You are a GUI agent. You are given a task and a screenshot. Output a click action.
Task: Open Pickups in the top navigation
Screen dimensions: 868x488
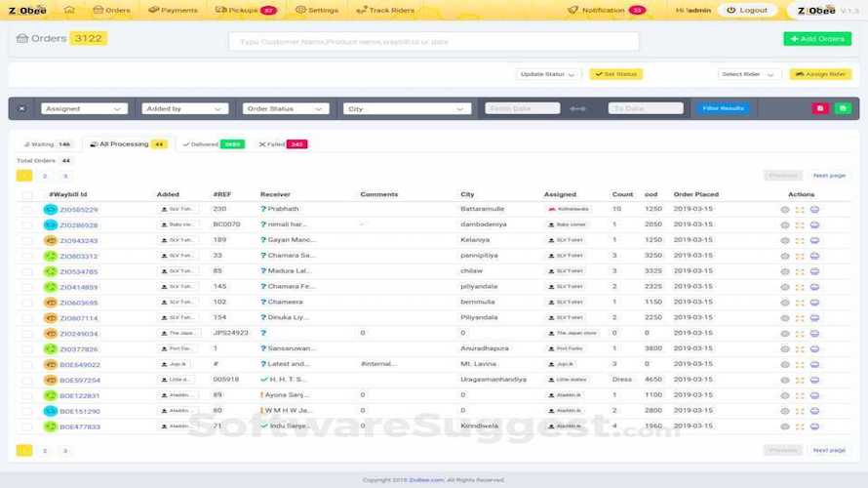coord(246,10)
